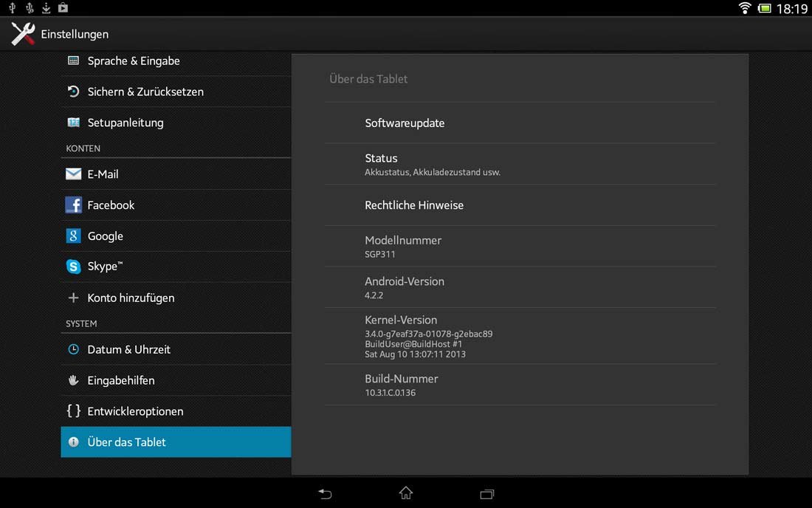Tap the battery status icon
Screen dimensions: 812x508
[x=764, y=8]
